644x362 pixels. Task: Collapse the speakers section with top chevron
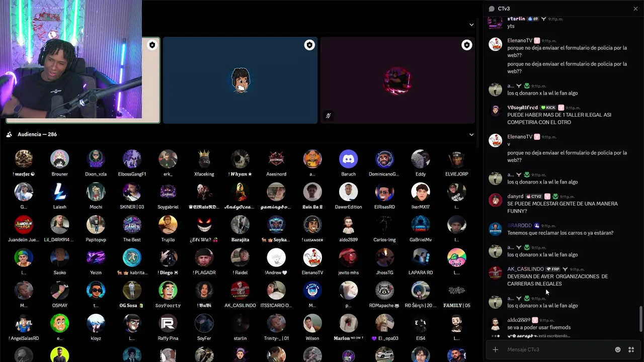click(x=471, y=25)
